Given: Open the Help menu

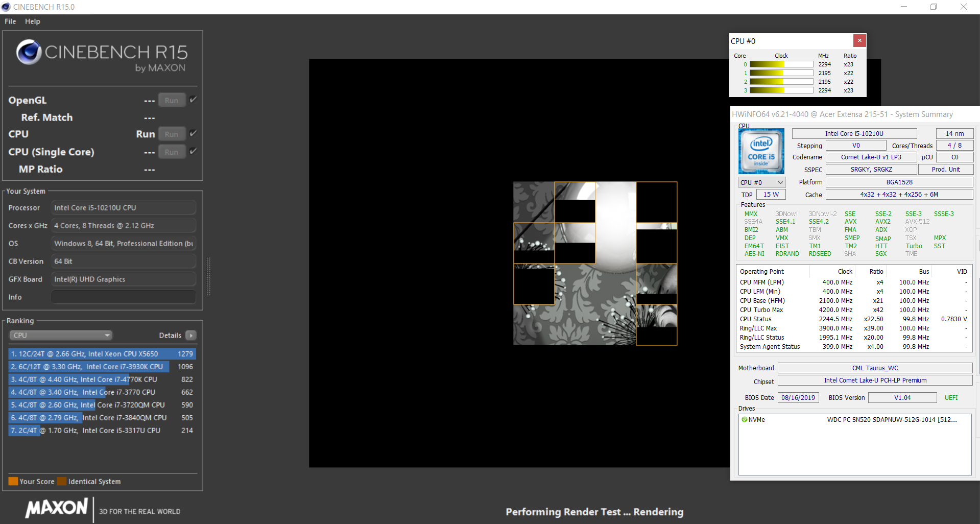Looking at the screenshot, I should (33, 21).
